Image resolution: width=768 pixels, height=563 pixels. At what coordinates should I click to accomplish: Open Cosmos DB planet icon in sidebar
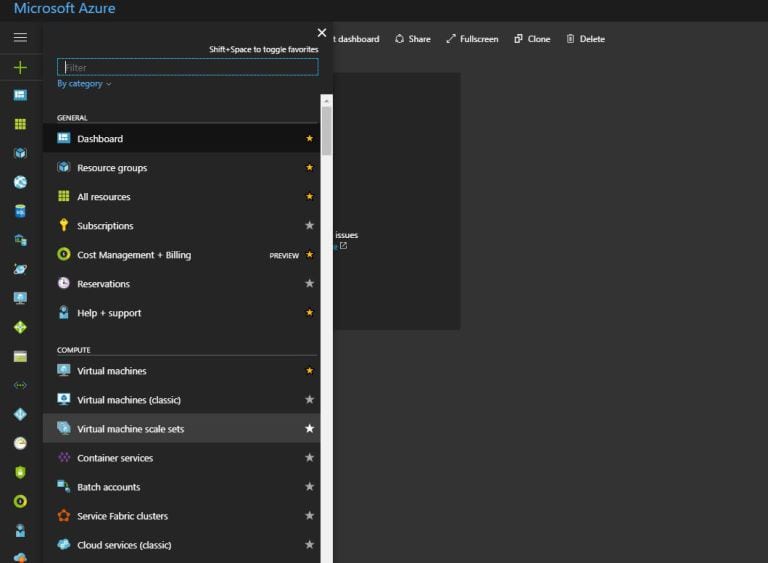click(20, 269)
